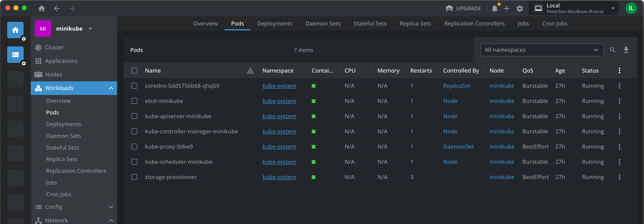This screenshot has width=644, height=224.
Task: Open the minikube cluster dropdown arrow
Action: tap(90, 29)
